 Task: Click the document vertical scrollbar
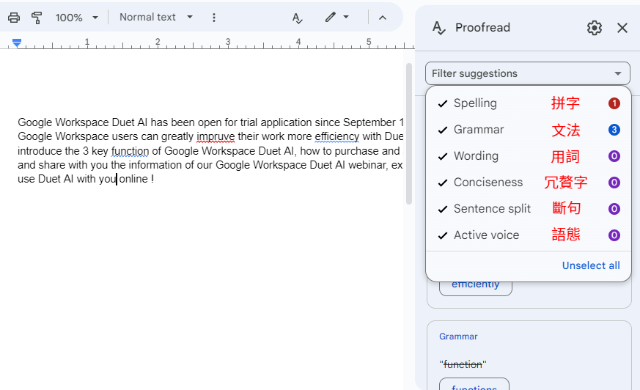point(409,133)
